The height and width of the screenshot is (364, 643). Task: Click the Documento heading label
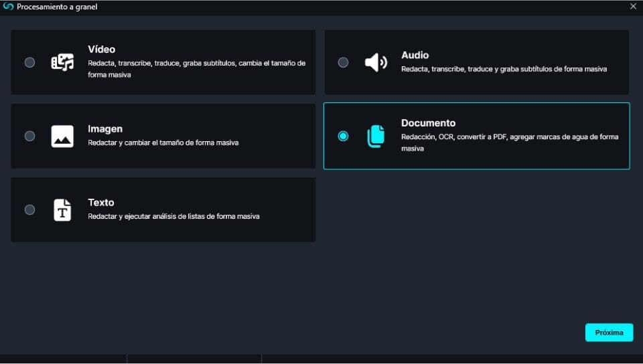pos(428,123)
